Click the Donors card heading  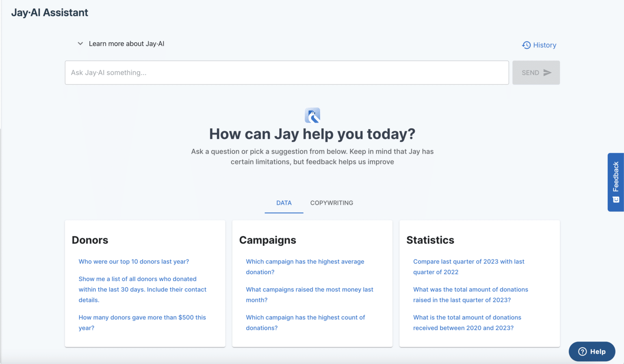tap(90, 240)
